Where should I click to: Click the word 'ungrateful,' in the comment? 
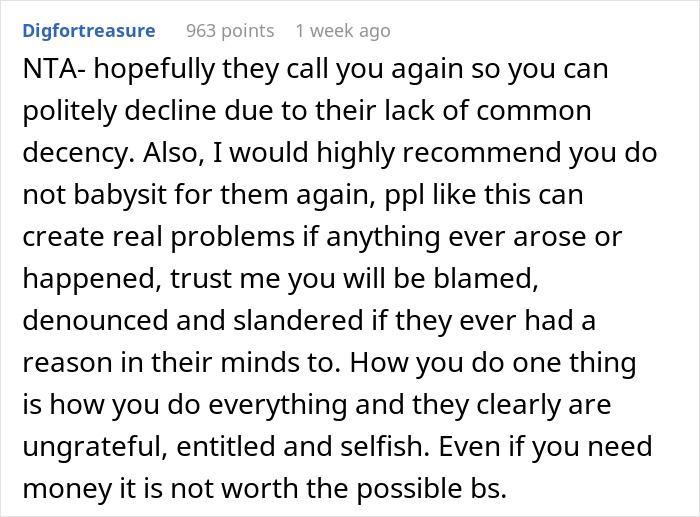click(95, 447)
